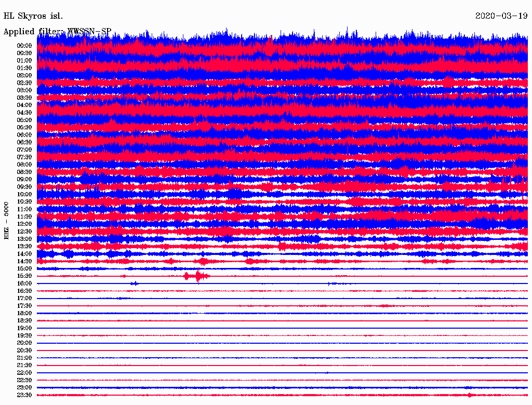Select the 12:00 time label

[24, 224]
